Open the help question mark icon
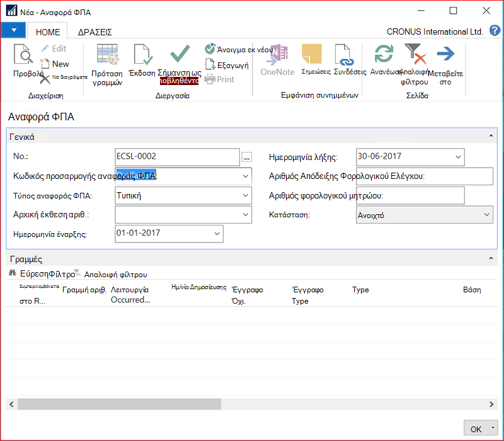Screen dimensions: 504x441 (x=495, y=31)
